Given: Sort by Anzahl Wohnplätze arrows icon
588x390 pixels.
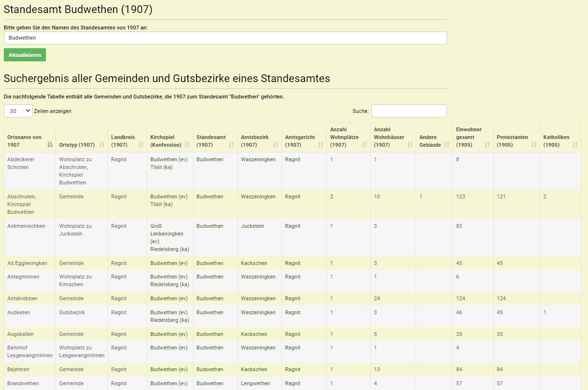Looking at the screenshot, I should pos(364,145).
